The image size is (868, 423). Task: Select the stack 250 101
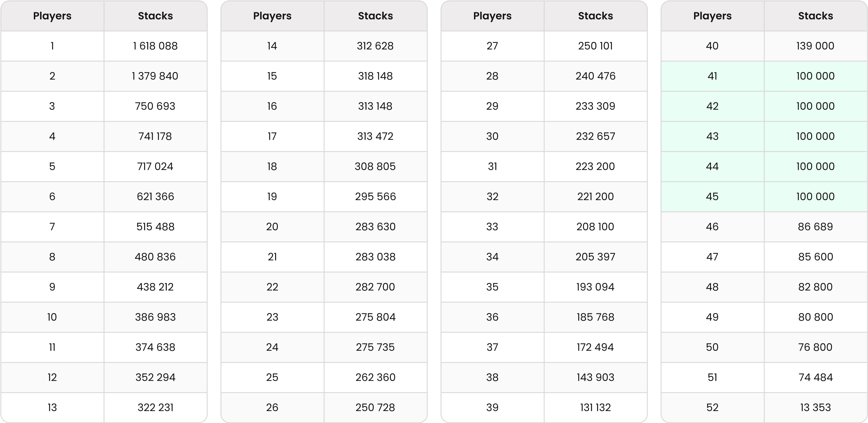click(x=595, y=46)
